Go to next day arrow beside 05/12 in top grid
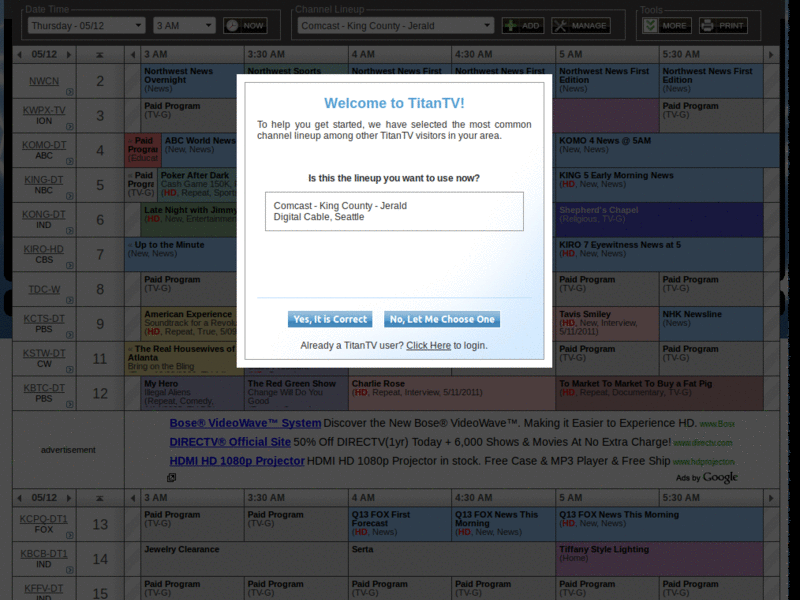This screenshot has width=800, height=600. click(x=69, y=55)
